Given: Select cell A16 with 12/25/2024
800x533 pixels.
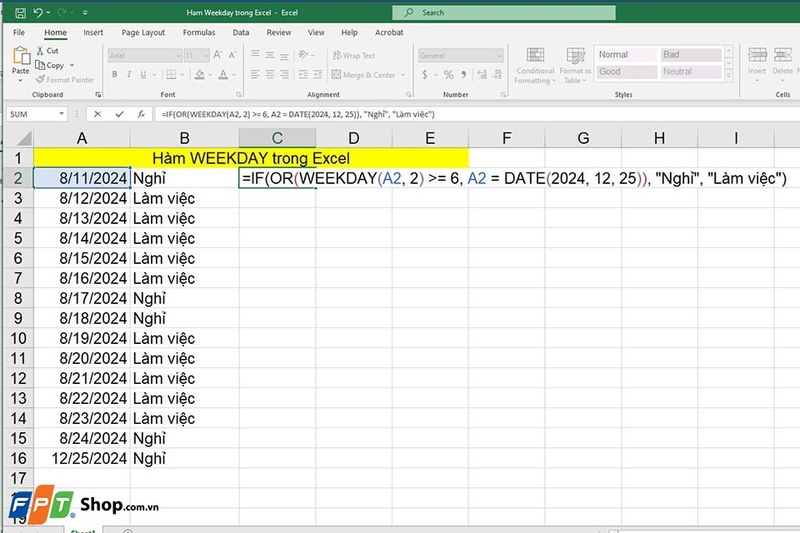Looking at the screenshot, I should pyautogui.click(x=82, y=458).
